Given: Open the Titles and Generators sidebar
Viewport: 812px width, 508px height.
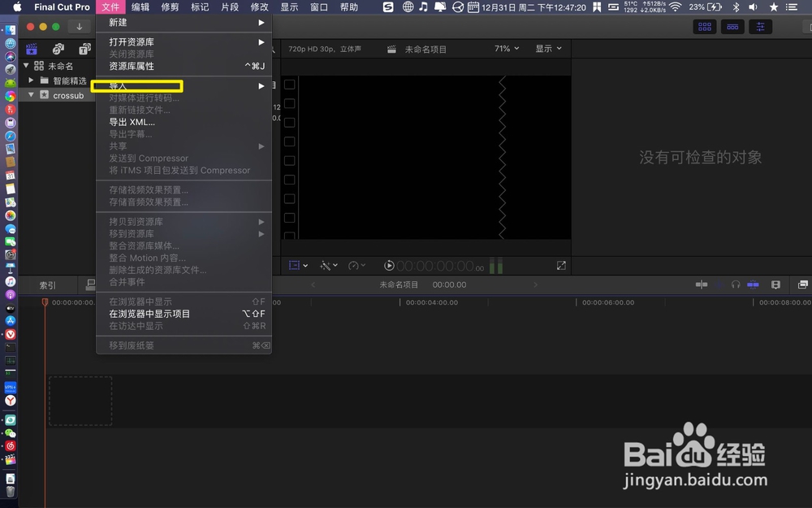Looking at the screenshot, I should pos(84,49).
